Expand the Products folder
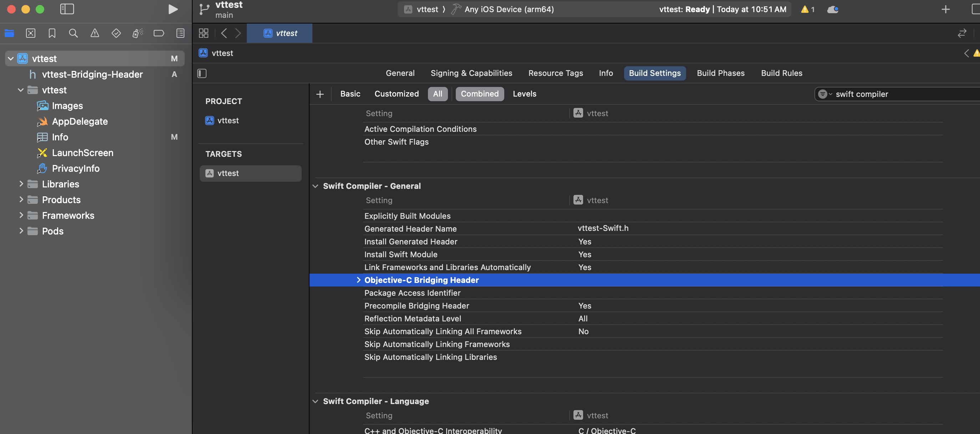Screen dimensions: 980x434 tap(21, 200)
